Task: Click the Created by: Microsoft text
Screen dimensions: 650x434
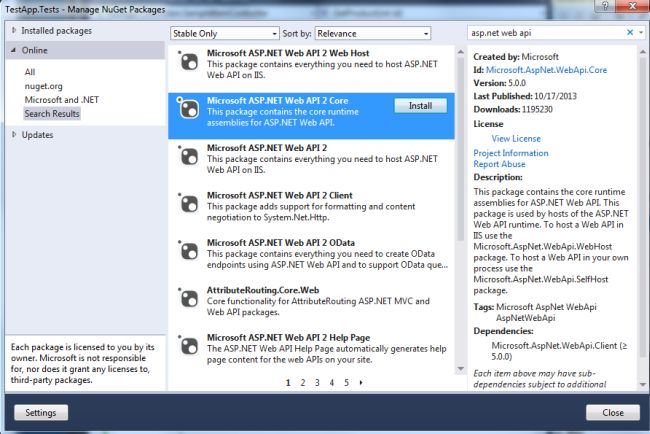Action: (x=516, y=57)
